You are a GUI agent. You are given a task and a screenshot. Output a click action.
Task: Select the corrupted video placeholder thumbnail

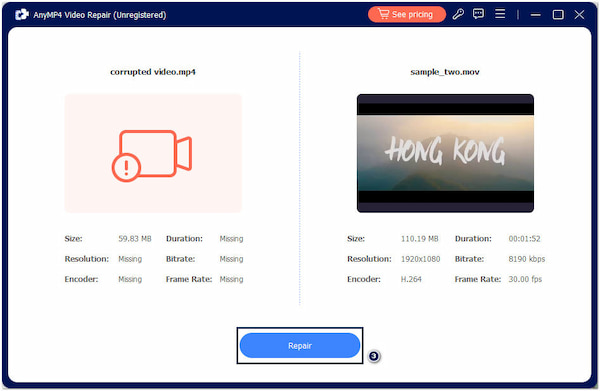point(153,153)
